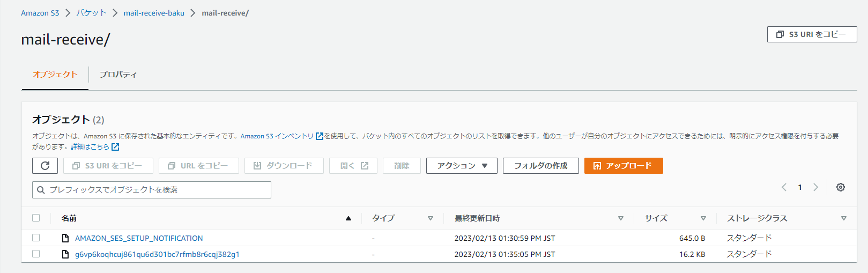Click the external link icon after Amazon S3 インベントリ

[x=320, y=136]
